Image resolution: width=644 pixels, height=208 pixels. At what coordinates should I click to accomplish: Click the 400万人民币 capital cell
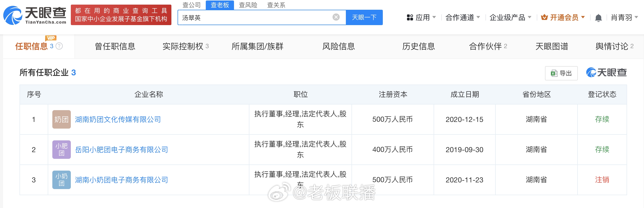393,150
